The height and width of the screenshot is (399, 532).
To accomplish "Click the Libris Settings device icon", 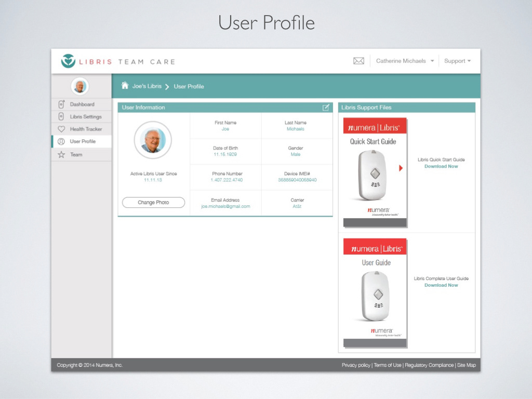I will (x=61, y=116).
